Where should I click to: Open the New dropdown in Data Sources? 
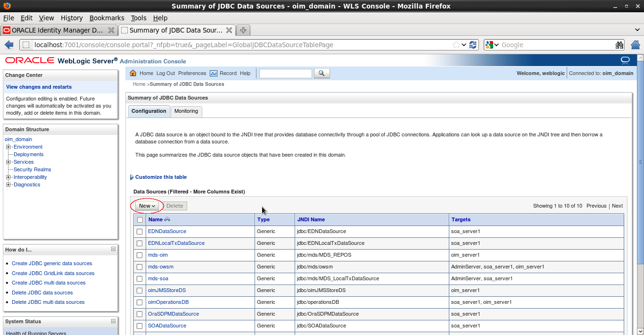tap(147, 206)
